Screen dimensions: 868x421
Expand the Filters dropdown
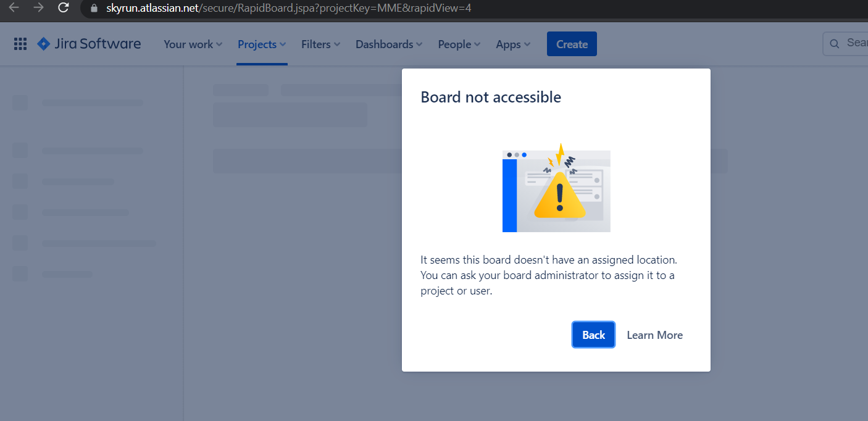click(321, 44)
